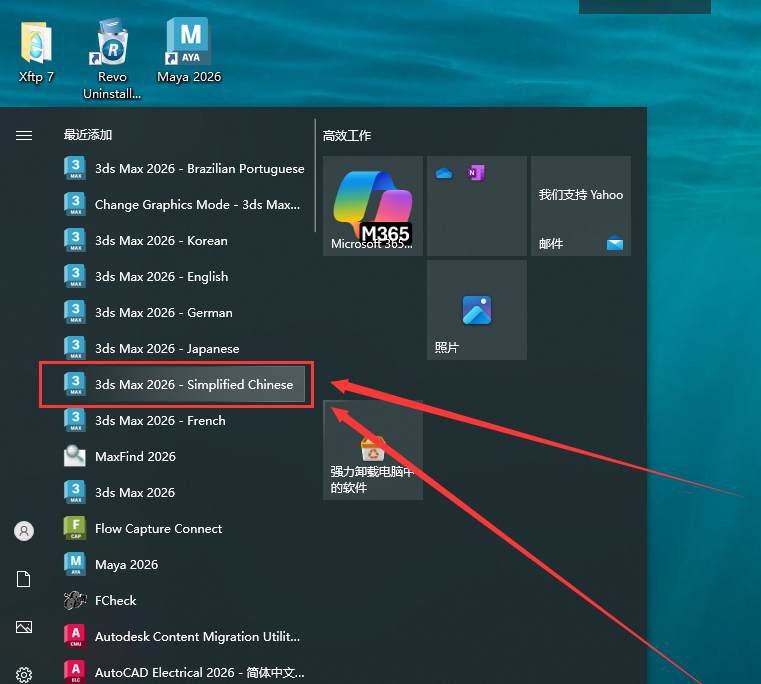Click the Flow Capture Connect icon
Screen dimensions: 761x684
(x=75, y=528)
